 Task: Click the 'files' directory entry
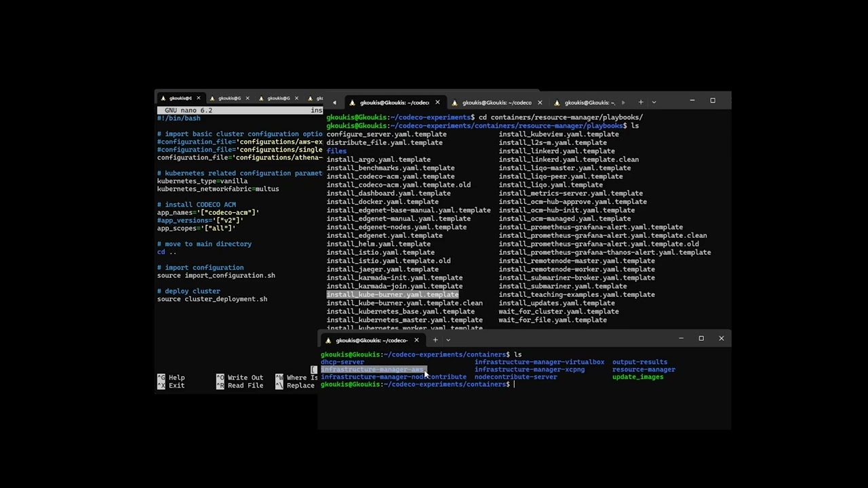[336, 151]
